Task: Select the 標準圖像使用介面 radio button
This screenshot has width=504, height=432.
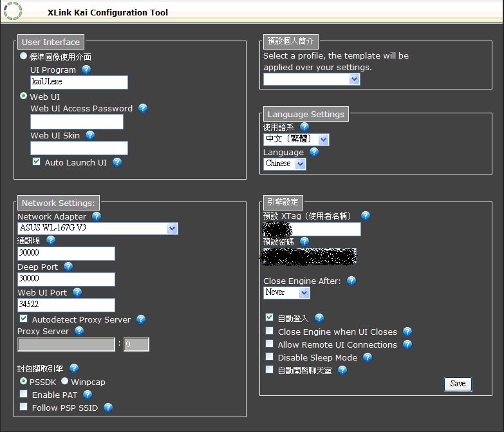Action: [23, 56]
